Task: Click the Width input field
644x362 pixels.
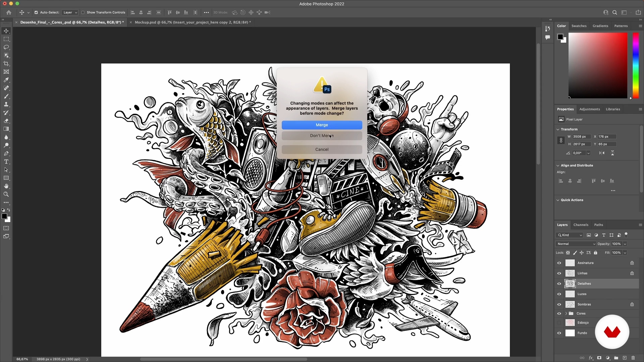Action: (581, 137)
